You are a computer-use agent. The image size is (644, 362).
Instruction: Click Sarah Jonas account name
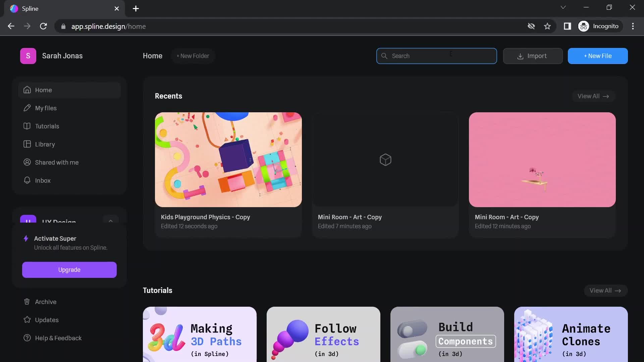coord(62,56)
